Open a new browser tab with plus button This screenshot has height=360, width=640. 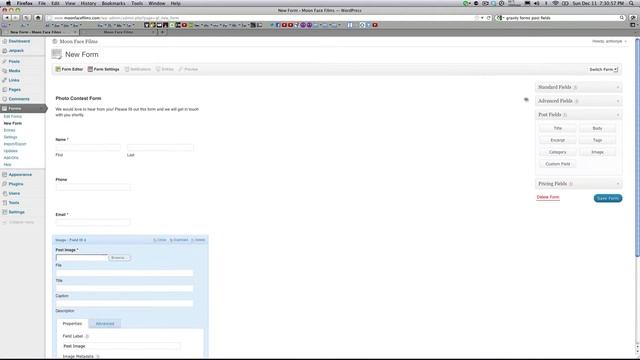[x=162, y=32]
